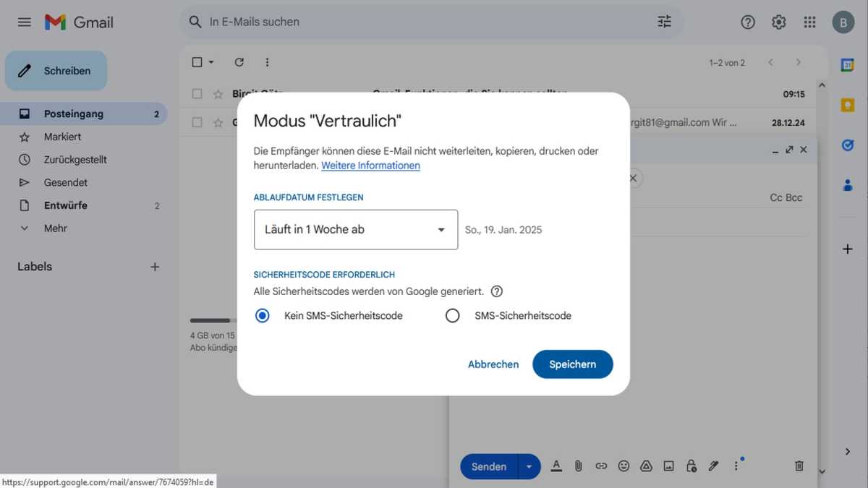Attach files with the paperclip icon
The height and width of the screenshot is (488, 868).
579,466
